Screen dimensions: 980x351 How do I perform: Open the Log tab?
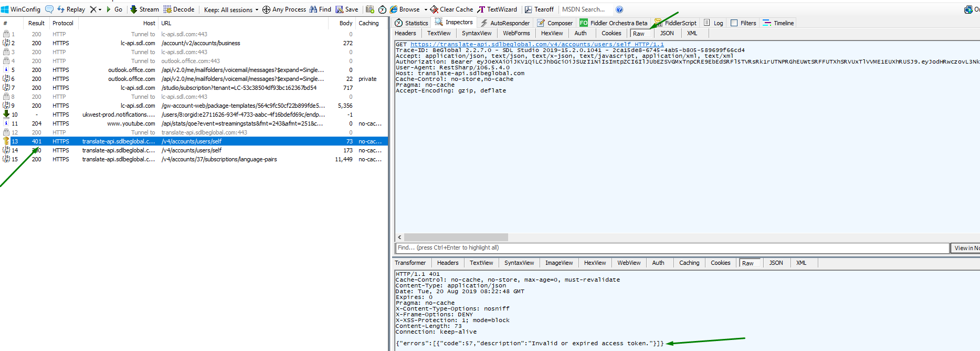coord(713,23)
